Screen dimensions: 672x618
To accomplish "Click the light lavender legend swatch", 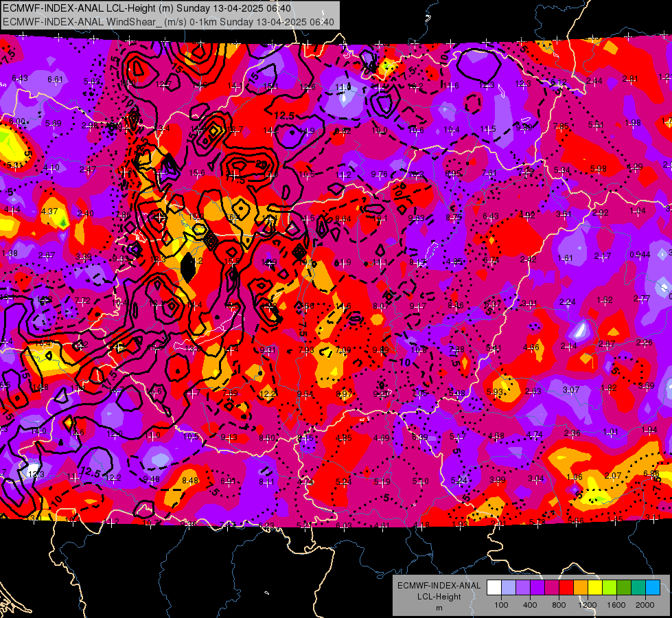I will point(509,588).
